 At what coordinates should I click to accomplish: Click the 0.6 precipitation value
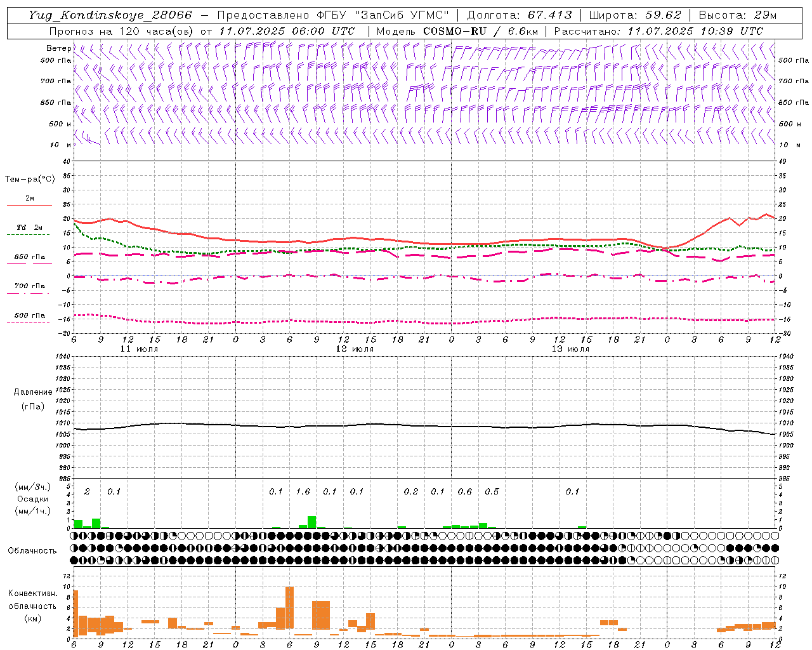point(465,491)
